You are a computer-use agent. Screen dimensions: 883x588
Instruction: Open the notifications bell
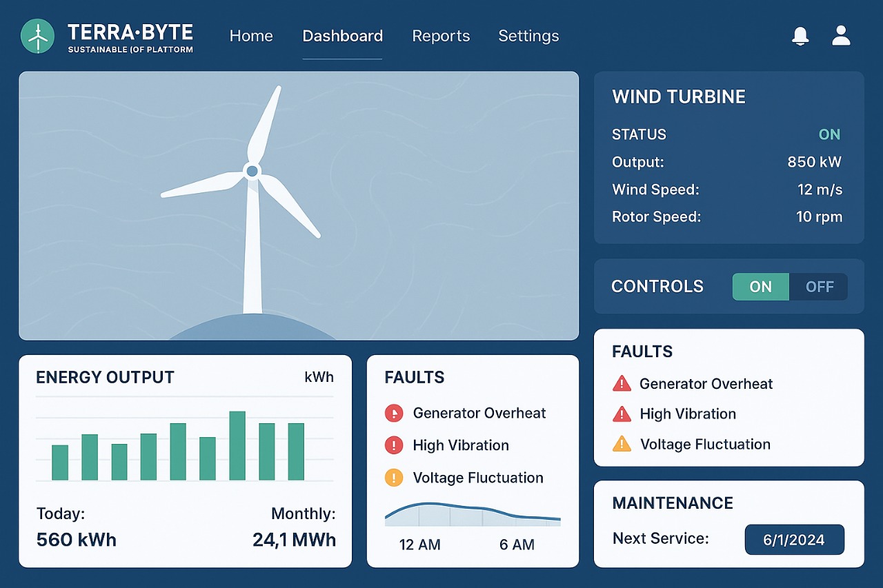click(800, 36)
